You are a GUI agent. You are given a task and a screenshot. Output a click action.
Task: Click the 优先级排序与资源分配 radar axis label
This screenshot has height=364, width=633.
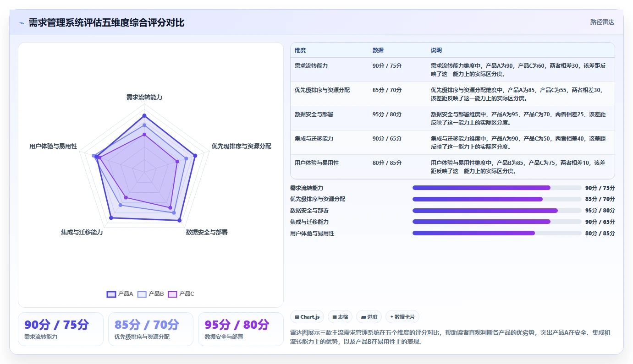tap(241, 146)
